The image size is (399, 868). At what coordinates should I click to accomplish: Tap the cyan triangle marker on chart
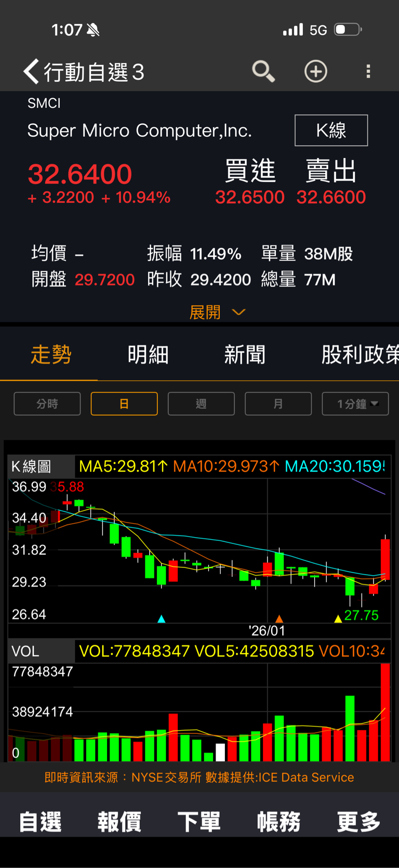161,619
